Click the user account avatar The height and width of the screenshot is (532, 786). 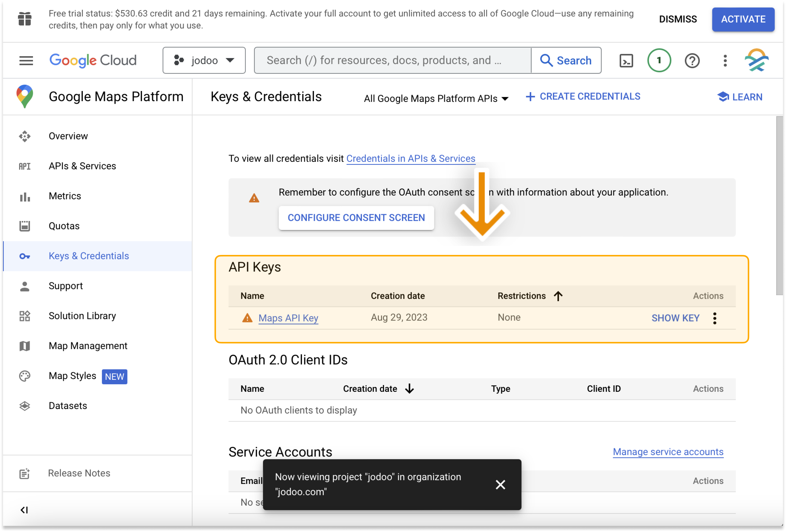(757, 61)
